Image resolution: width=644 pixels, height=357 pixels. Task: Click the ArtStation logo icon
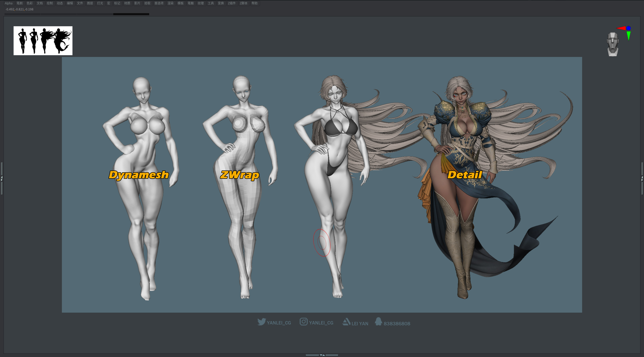pos(346,322)
